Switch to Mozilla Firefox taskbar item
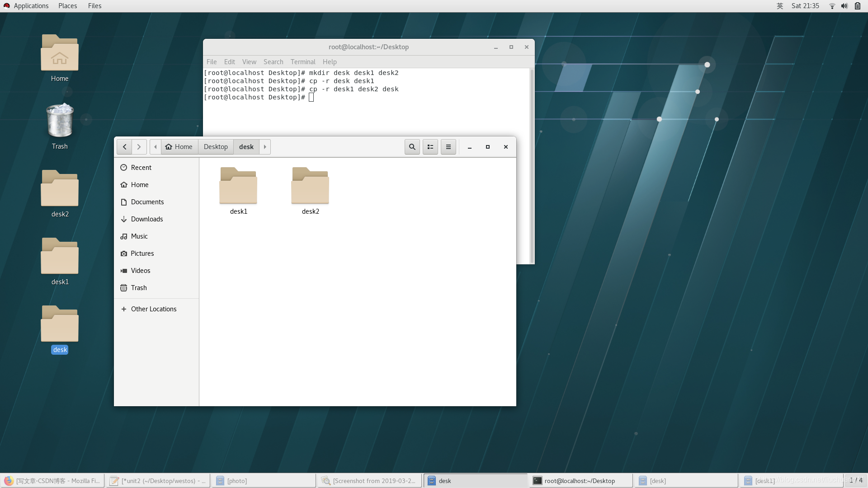This screenshot has height=488, width=868. tap(52, 481)
